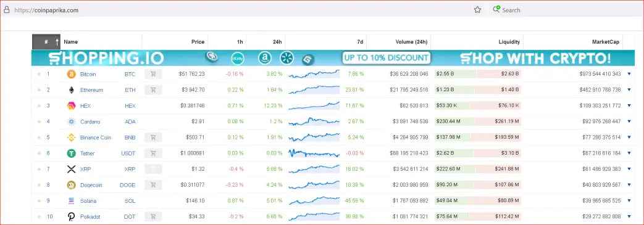Bookmark this page with the star icon
Image resolution: width=644 pixels, height=225 pixels.
(x=477, y=10)
